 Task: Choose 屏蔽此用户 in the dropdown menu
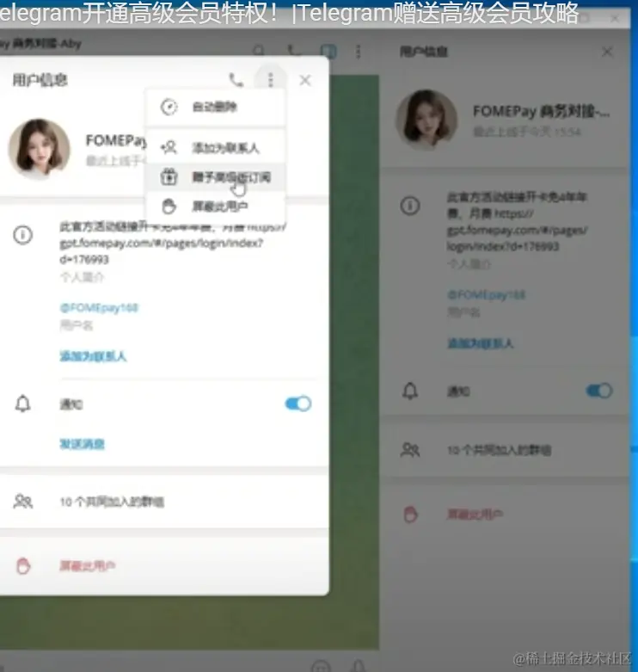pyautogui.click(x=215, y=207)
